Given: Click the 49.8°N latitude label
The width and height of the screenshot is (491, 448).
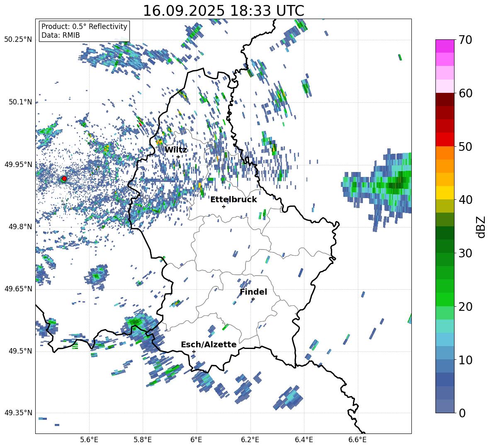Looking at the screenshot, I should click(x=21, y=227).
